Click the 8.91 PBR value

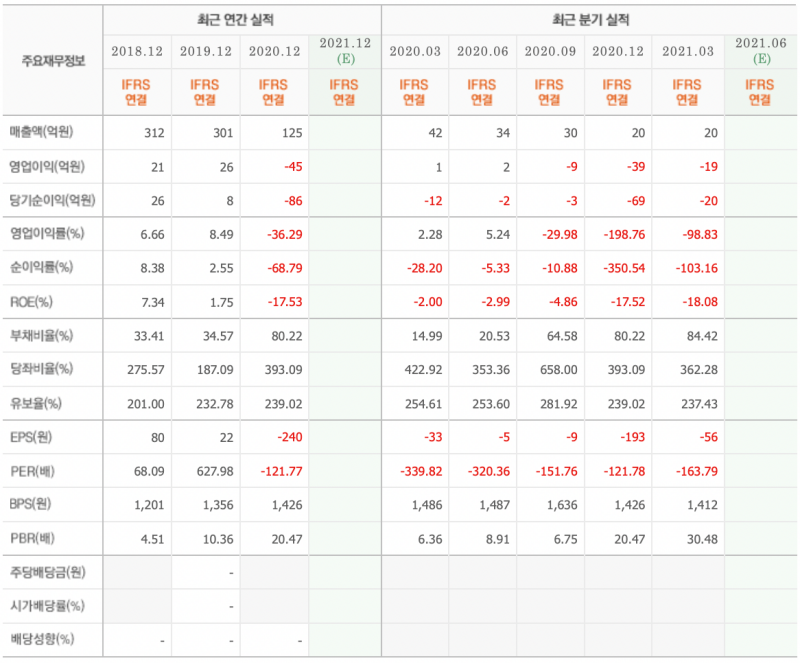[497, 539]
